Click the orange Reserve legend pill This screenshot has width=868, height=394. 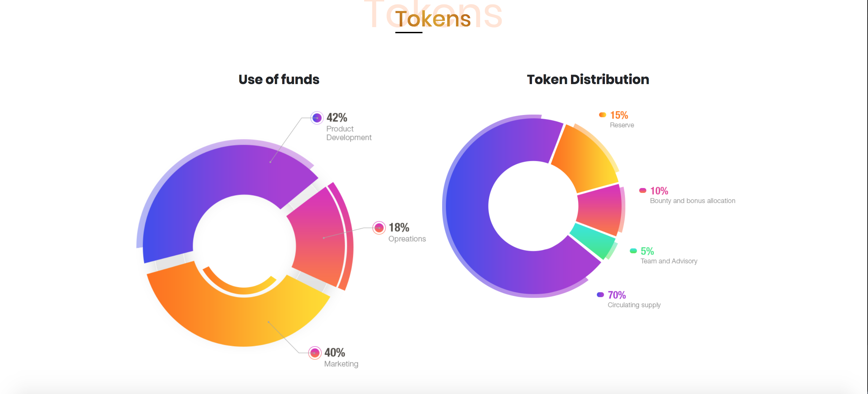(x=603, y=115)
